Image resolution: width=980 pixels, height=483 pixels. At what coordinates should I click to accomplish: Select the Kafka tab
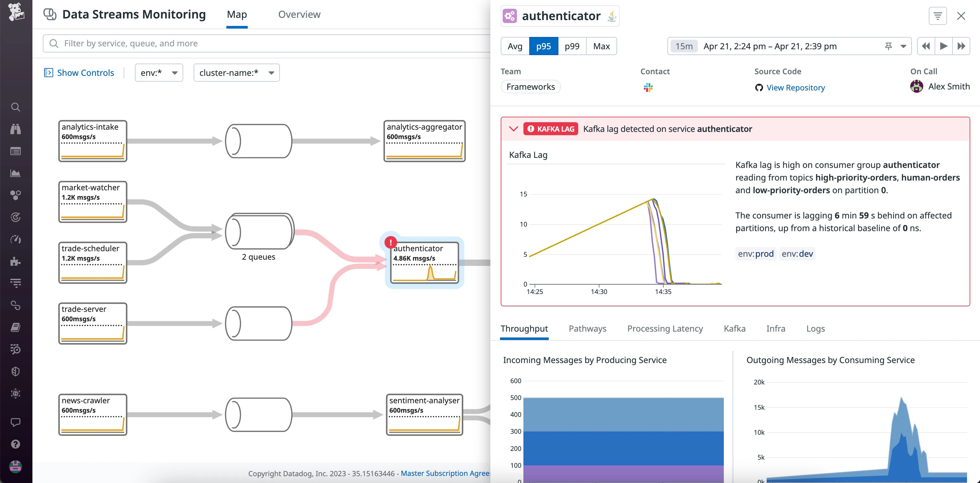pyautogui.click(x=735, y=329)
